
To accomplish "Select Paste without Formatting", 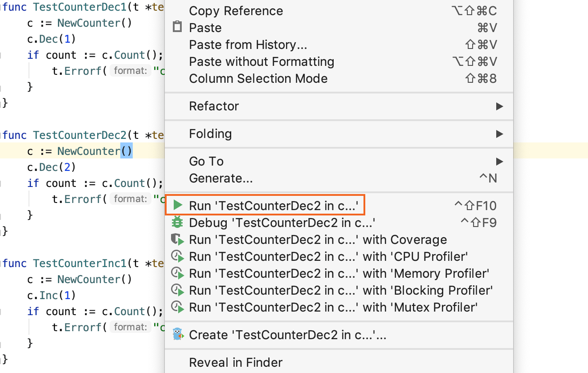I will click(x=261, y=61).
